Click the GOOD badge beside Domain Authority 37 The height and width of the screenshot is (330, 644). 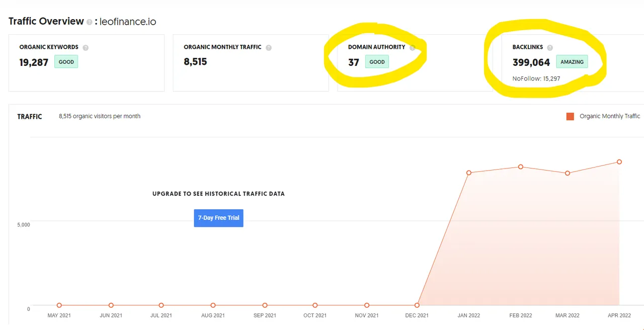point(377,62)
